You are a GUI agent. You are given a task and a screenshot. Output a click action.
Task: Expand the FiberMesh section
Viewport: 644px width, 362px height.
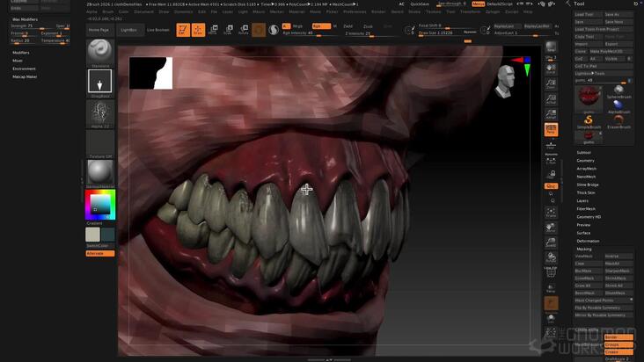pos(586,208)
